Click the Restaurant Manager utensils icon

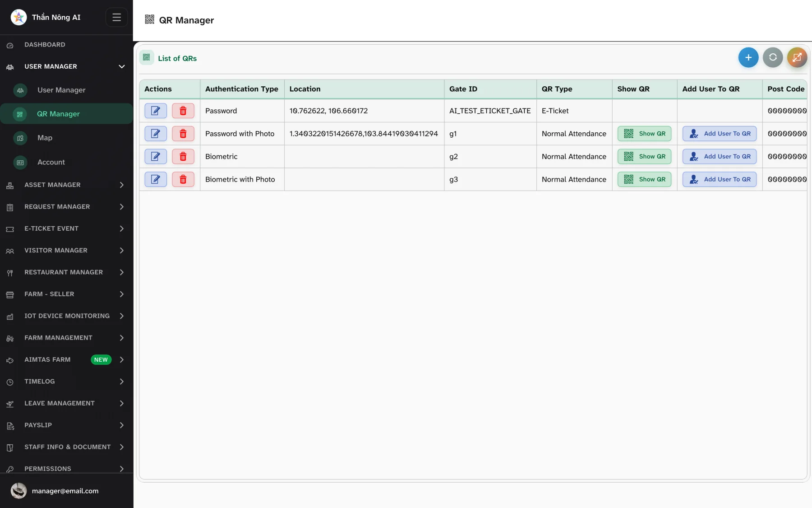pos(10,273)
